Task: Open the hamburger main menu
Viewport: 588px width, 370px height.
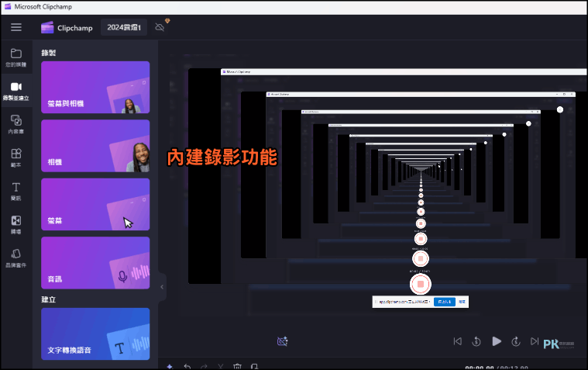Action: pos(16,27)
